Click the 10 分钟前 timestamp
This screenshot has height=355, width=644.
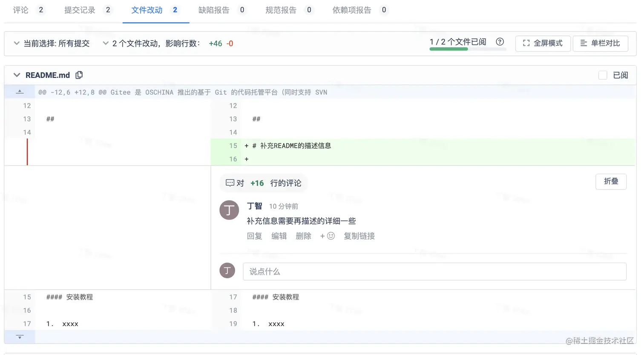pyautogui.click(x=284, y=206)
